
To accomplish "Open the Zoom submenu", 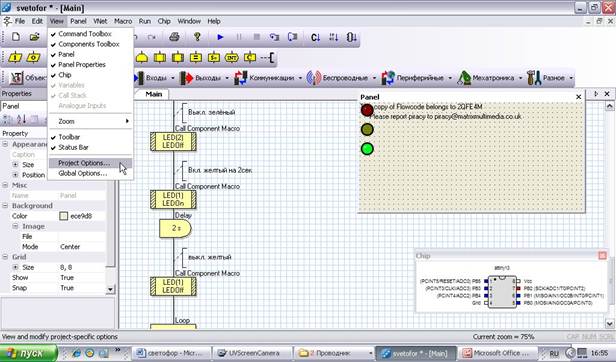I will 90,121.
